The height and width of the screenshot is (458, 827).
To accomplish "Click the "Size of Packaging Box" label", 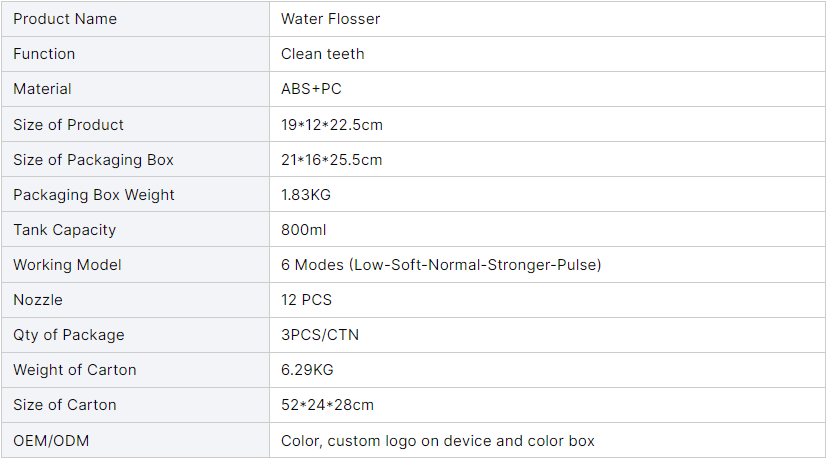I will (93, 160).
